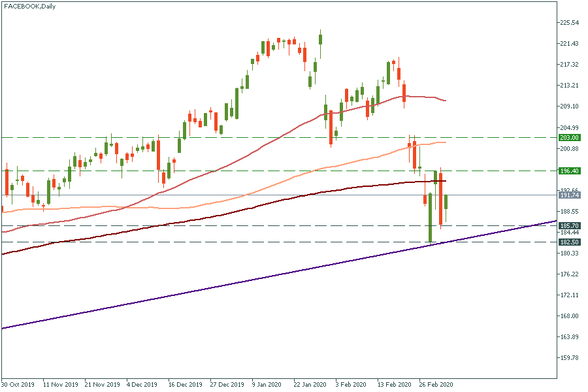The height and width of the screenshot is (392, 588).
Task: Click the 182.50 support level label
Action: [570, 242]
